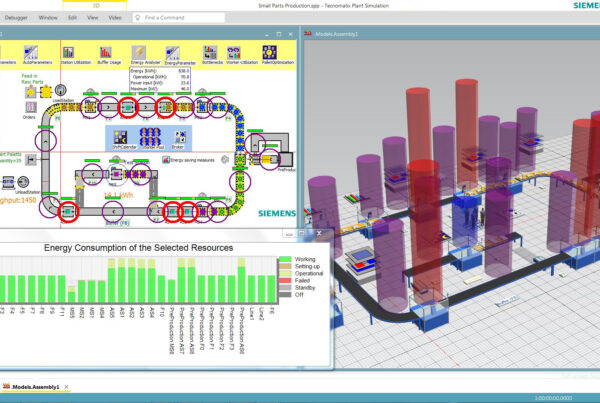
Task: Click the Models.Assembly1 3D window title
Action: point(337,34)
